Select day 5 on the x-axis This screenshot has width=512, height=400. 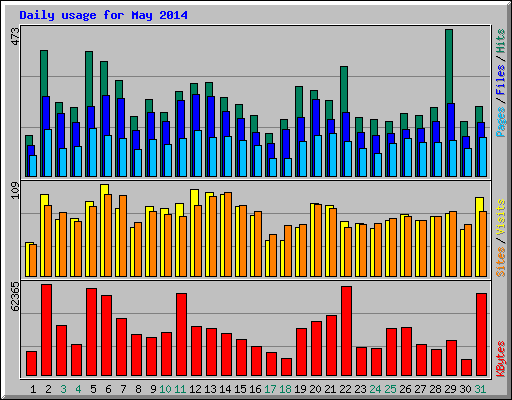(x=93, y=389)
